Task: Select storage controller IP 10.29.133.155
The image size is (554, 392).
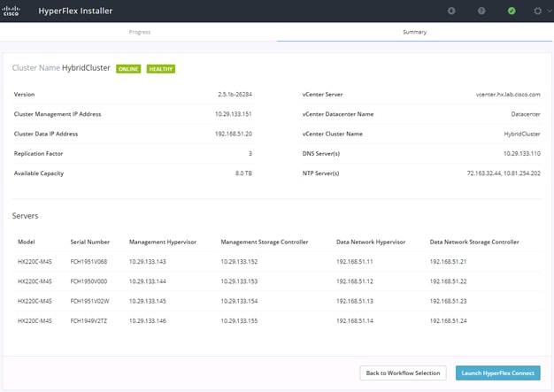Action: (x=239, y=321)
